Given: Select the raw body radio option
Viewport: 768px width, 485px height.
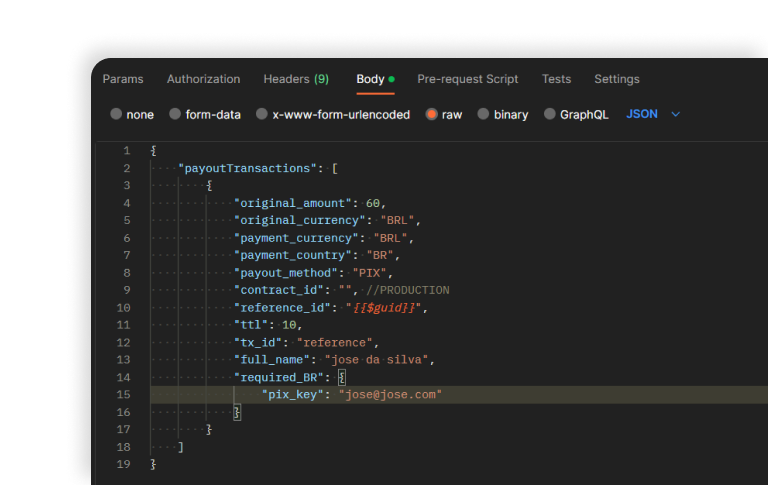Looking at the screenshot, I should coord(432,114).
